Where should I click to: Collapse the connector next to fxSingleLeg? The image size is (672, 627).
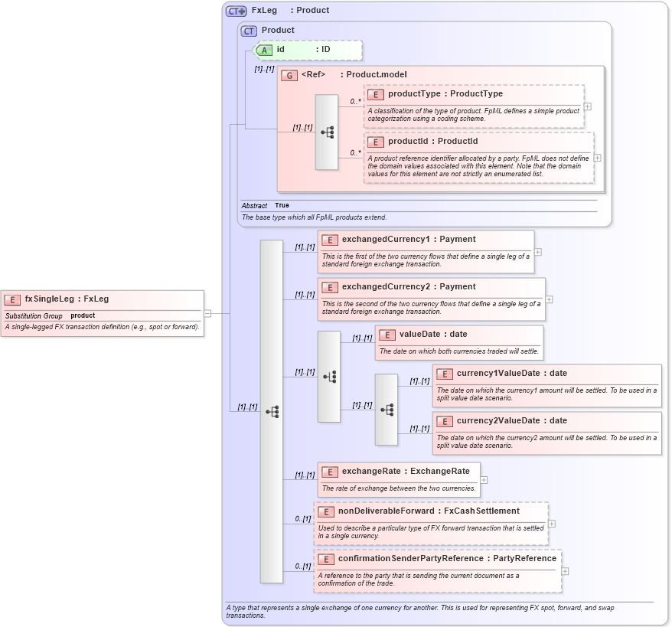pyautogui.click(x=207, y=312)
